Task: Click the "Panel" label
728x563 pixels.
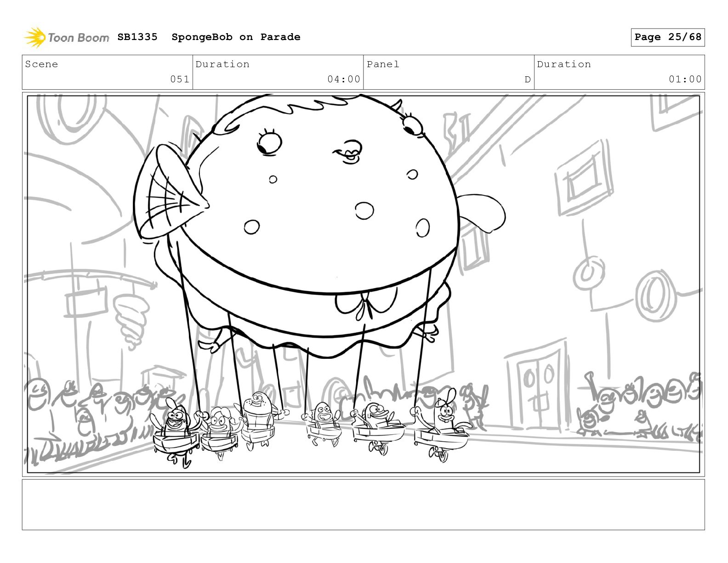Action: pyautogui.click(x=383, y=64)
